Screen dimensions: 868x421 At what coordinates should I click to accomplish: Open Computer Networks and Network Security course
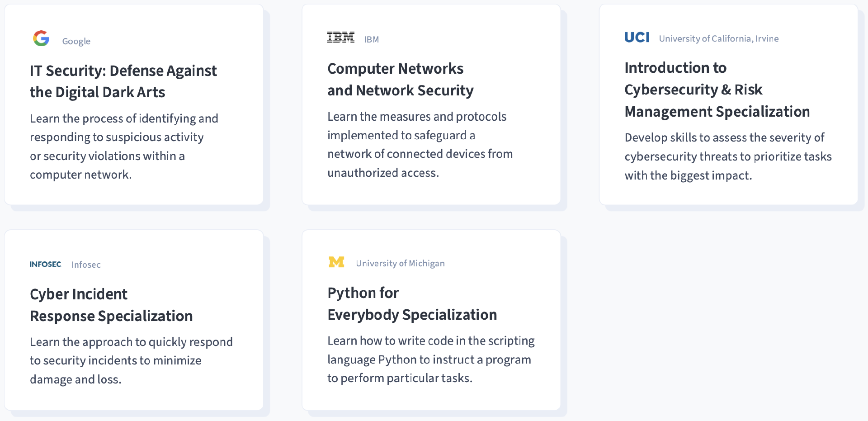point(400,80)
